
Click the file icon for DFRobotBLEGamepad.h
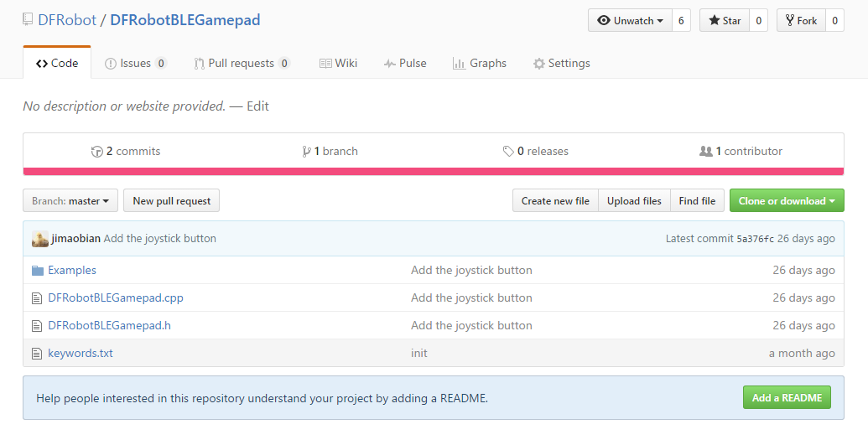(x=37, y=326)
